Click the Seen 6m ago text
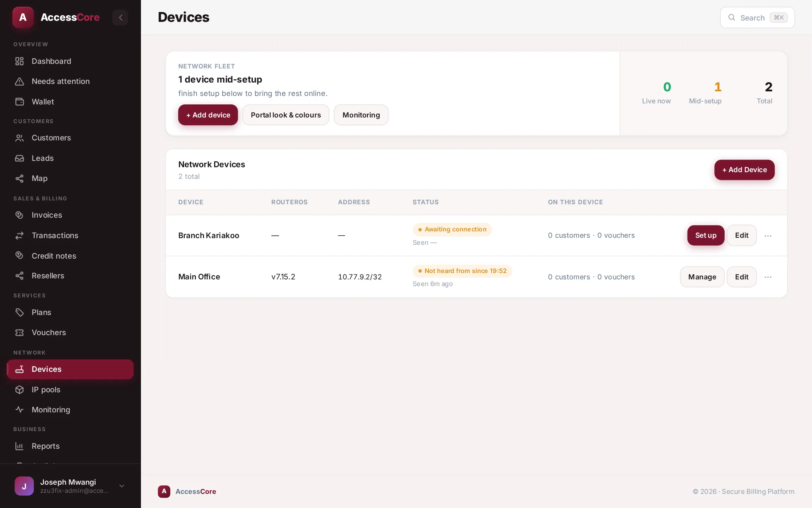Screen dimensions: 812x508 [x=433, y=284]
